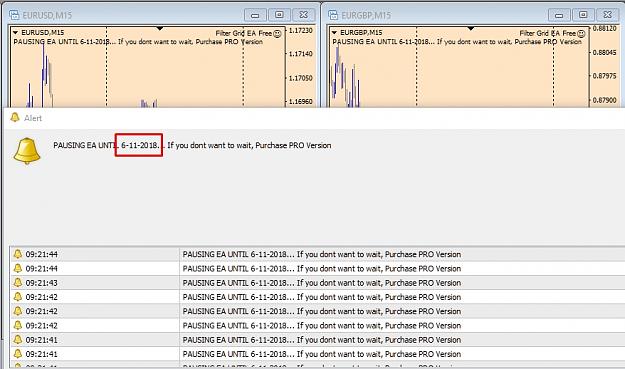Click price level 0.87975 on EURGBP scale
Viewport: 625px width, 369px height.
tap(605, 76)
